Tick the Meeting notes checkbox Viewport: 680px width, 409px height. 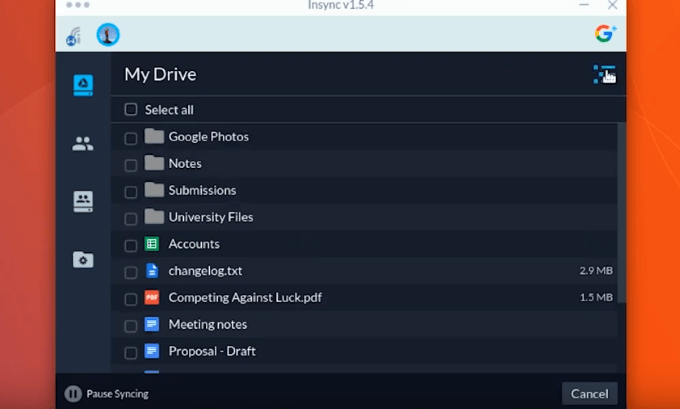(131, 326)
